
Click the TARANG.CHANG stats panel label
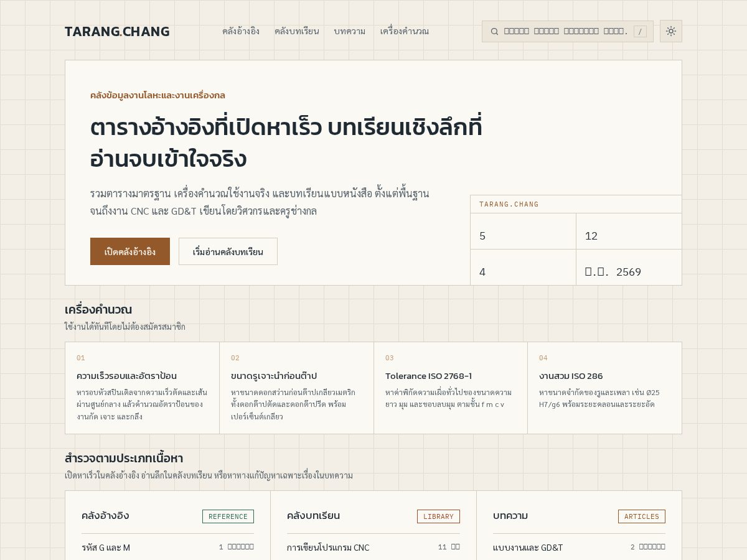coord(509,204)
